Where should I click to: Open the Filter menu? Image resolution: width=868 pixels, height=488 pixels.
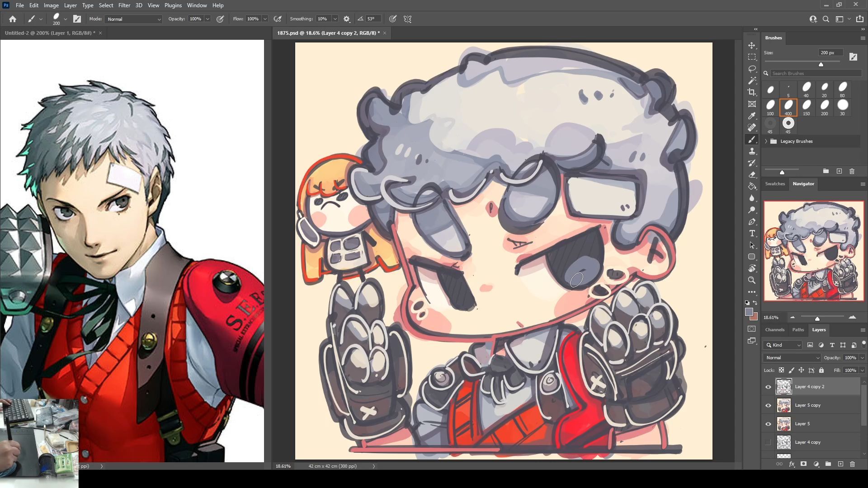point(124,5)
